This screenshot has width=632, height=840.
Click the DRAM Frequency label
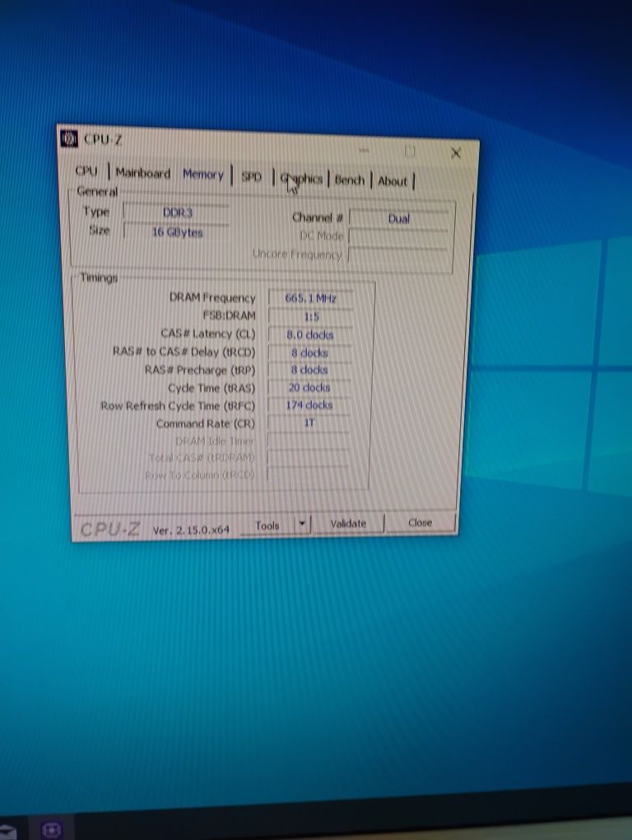point(212,297)
